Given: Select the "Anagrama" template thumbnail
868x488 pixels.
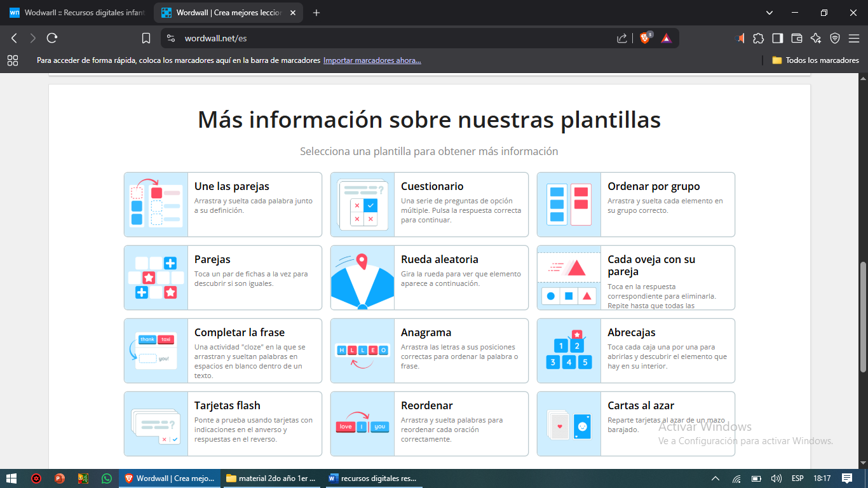Looking at the screenshot, I should click(362, 350).
